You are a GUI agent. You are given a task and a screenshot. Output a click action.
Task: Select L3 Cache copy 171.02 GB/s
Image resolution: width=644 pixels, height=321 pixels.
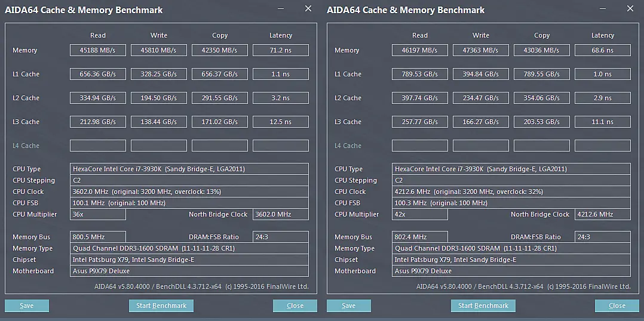[x=220, y=122]
